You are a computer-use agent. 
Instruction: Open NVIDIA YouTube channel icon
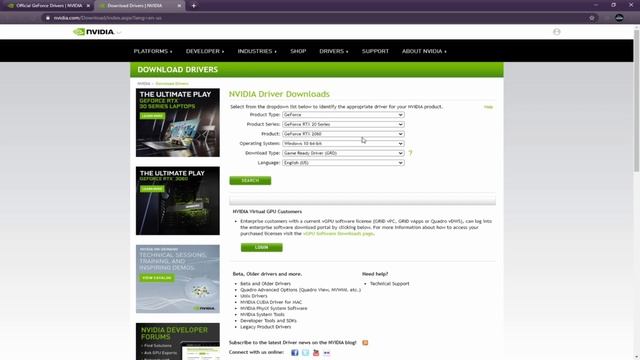click(316, 353)
